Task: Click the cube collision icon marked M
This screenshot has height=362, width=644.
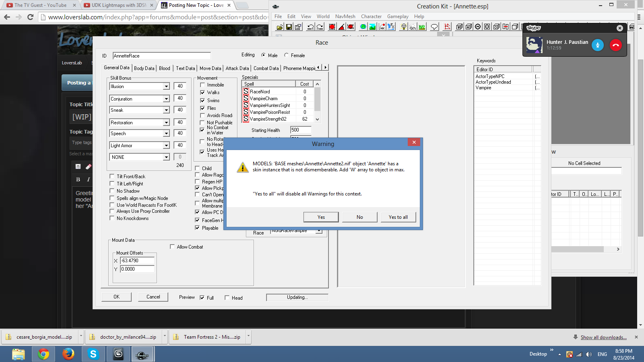Action: pos(469,27)
